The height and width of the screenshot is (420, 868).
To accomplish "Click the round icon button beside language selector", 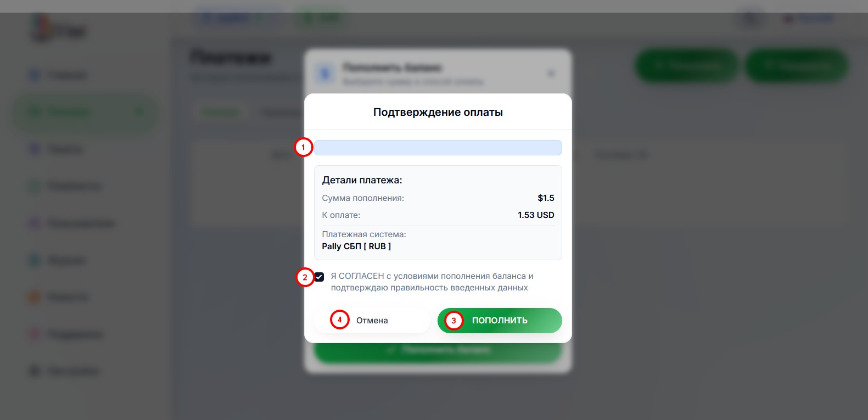I will click(x=751, y=18).
